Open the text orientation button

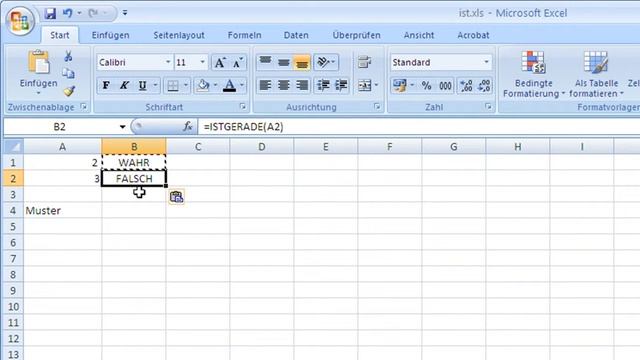(326, 62)
